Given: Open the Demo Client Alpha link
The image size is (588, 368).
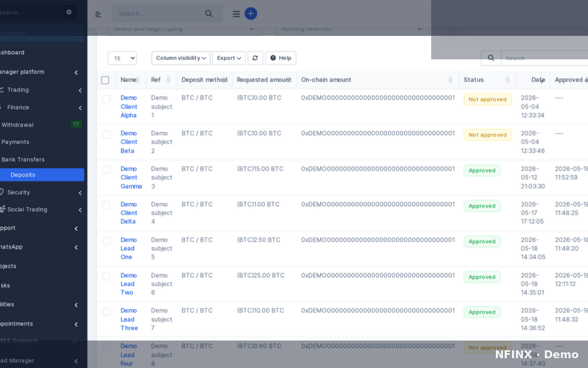Looking at the screenshot, I should pyautogui.click(x=129, y=106).
